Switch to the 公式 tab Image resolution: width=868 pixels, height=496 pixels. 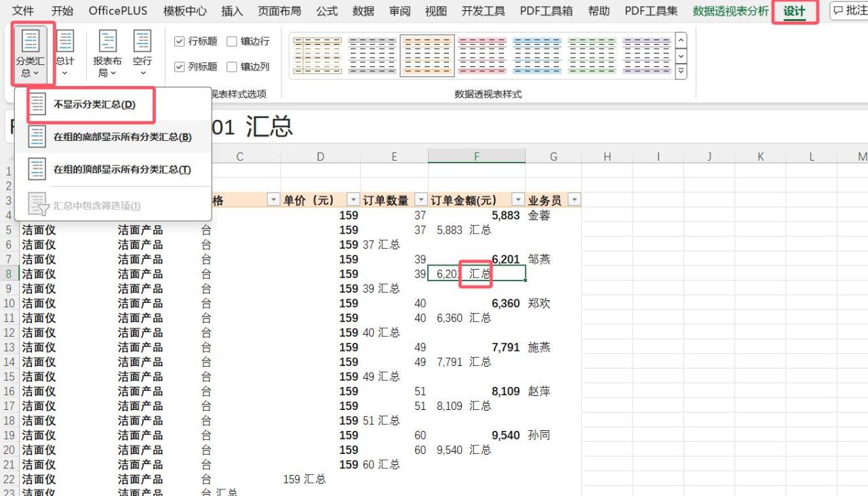(327, 11)
